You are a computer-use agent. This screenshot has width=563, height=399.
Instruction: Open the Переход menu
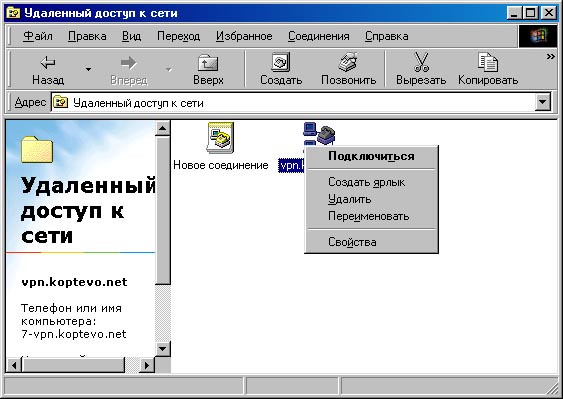pyautogui.click(x=178, y=36)
